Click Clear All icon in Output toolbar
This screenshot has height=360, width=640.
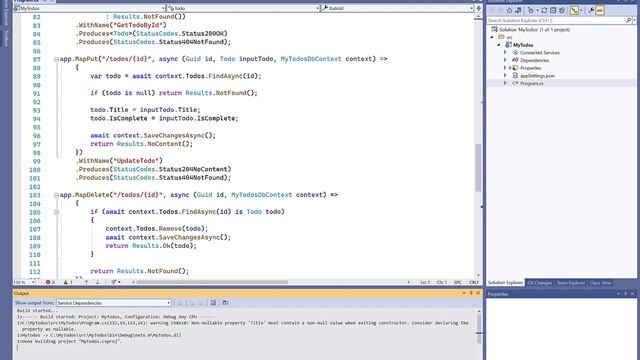point(213,303)
